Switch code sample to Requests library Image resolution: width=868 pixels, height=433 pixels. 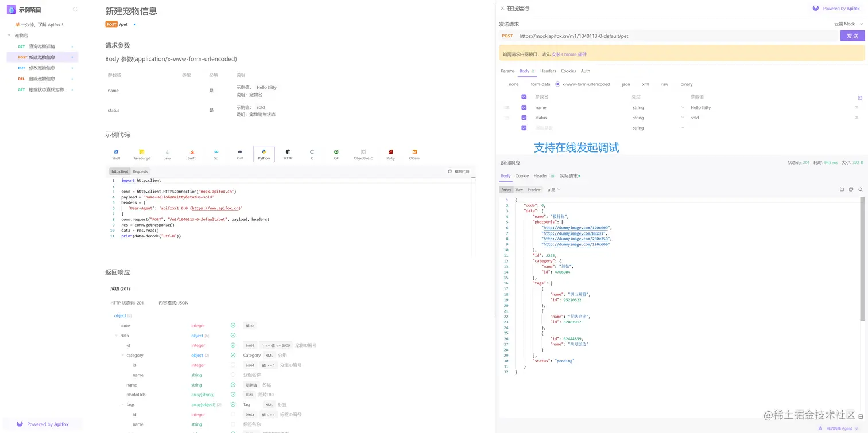pos(140,171)
